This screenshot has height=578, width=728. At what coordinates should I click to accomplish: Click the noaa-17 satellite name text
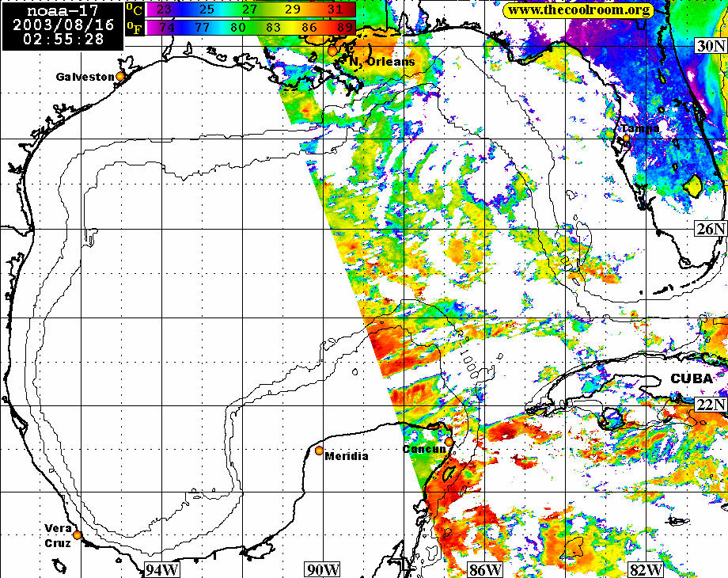(63, 10)
